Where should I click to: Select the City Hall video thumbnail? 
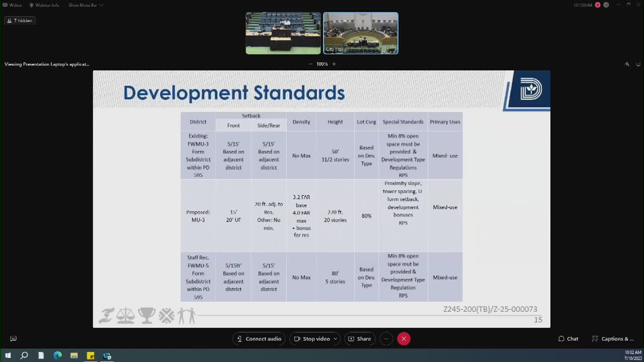click(360, 33)
